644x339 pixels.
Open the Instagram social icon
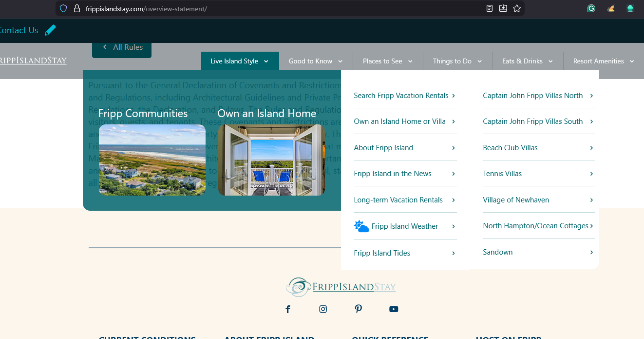323,309
